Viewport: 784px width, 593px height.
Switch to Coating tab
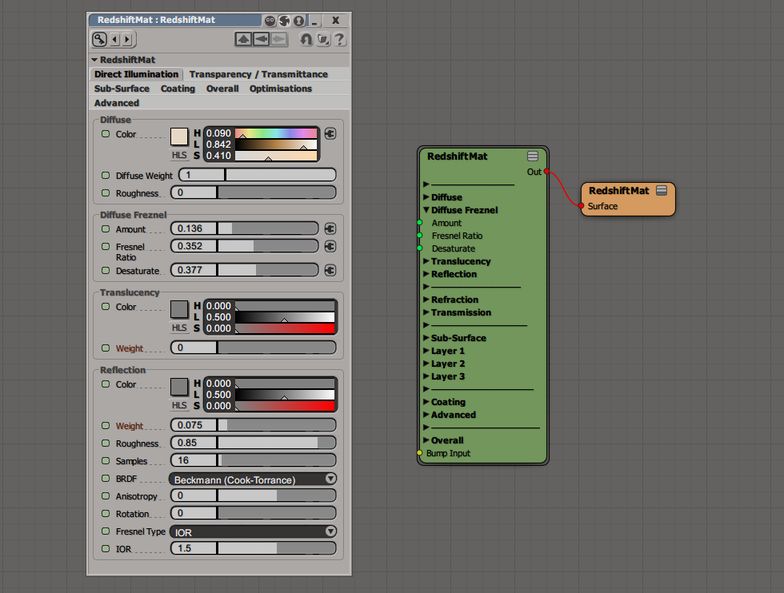(x=178, y=88)
